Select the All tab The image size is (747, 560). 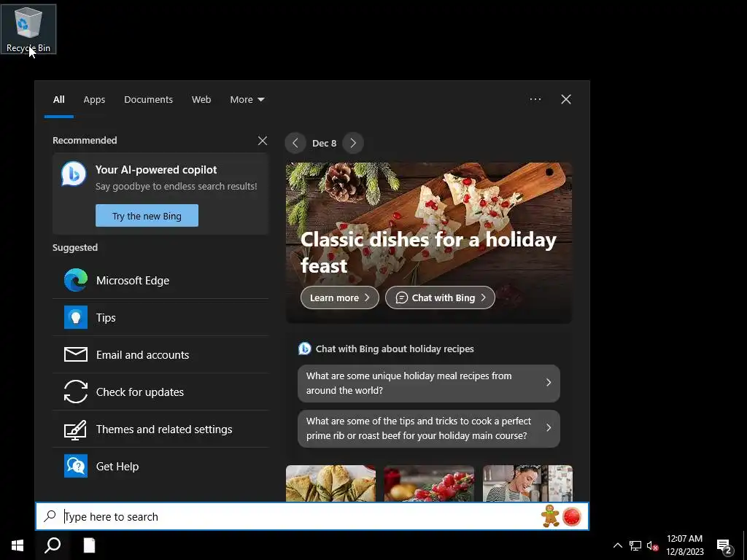coord(59,99)
